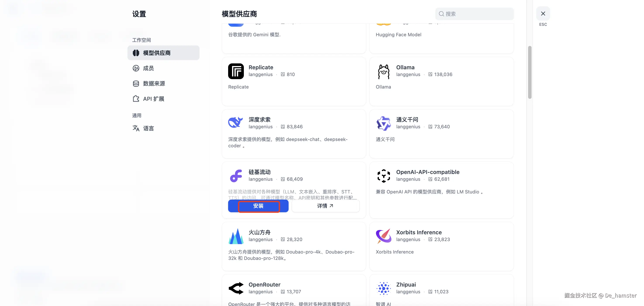Image resolution: width=644 pixels, height=306 pixels.
Task: Click the OpenRouter arrow logo icon
Action: click(x=236, y=288)
